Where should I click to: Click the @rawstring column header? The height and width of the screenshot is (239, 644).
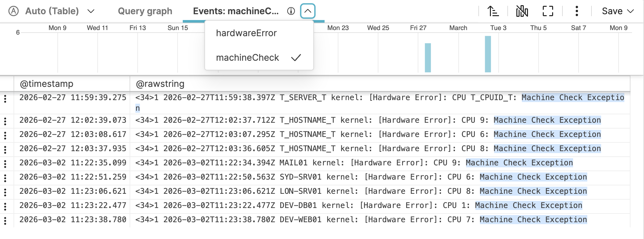tap(160, 84)
